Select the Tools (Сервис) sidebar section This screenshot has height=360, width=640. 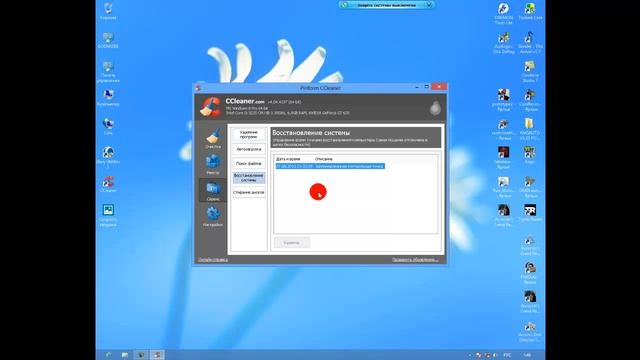pyautogui.click(x=213, y=191)
